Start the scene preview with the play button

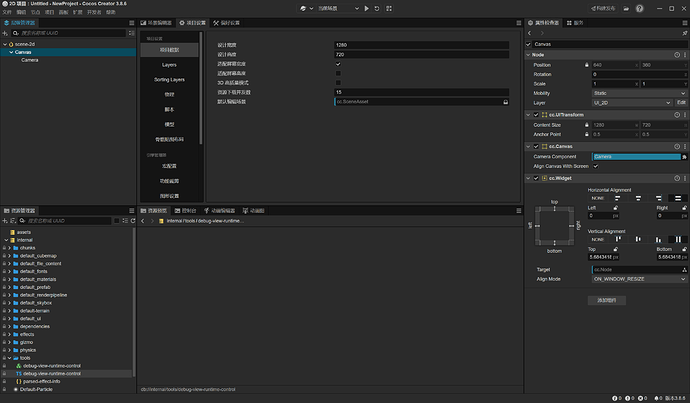367,8
